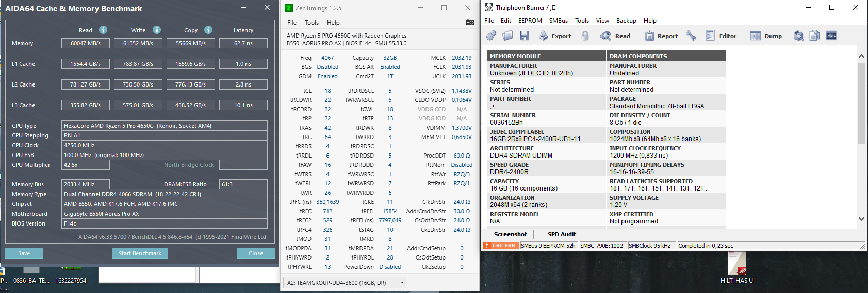Viewport: 868px width, 293px height.
Task: Click SMBClock 95 kHz status entry
Action: coord(649,246)
